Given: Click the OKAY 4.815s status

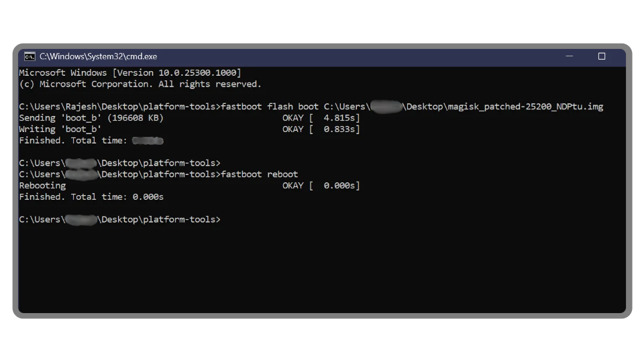Looking at the screenshot, I should click(321, 118).
